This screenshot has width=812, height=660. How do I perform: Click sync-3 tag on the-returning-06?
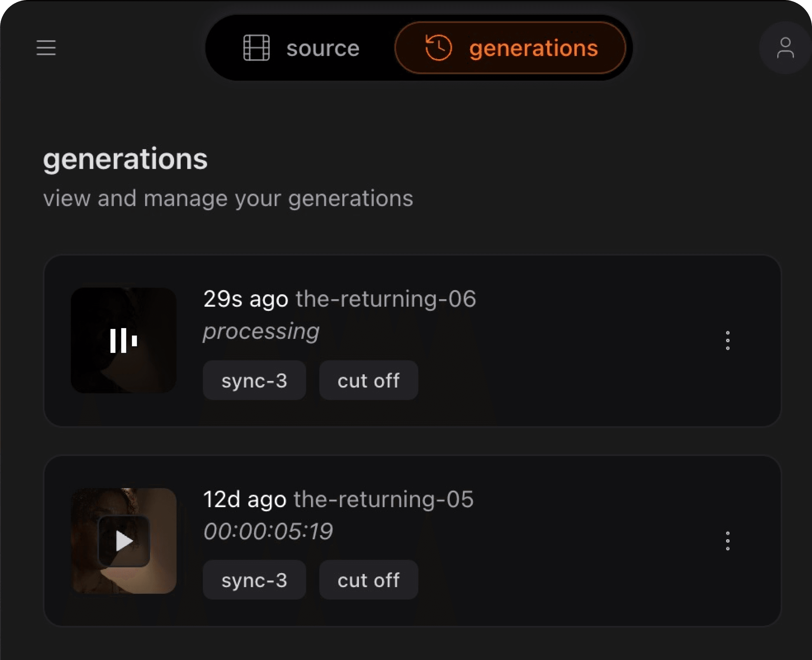pyautogui.click(x=254, y=380)
